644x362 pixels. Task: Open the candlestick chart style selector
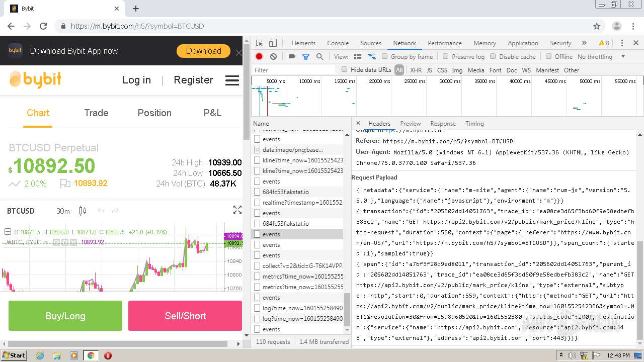point(83,211)
